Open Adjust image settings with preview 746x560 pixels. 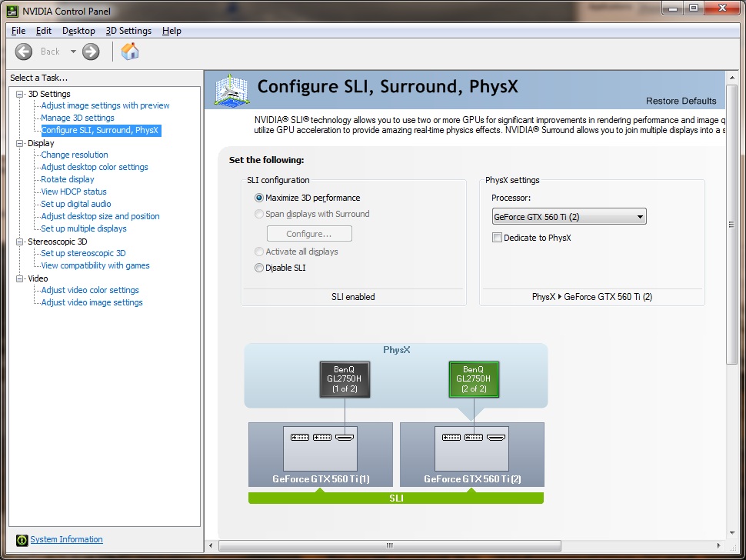105,105
